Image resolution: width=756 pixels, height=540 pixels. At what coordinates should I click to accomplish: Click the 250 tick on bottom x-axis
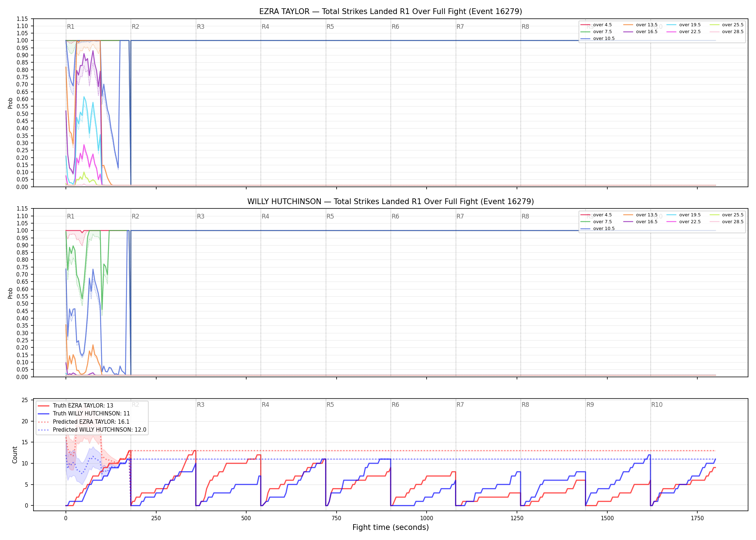(156, 518)
